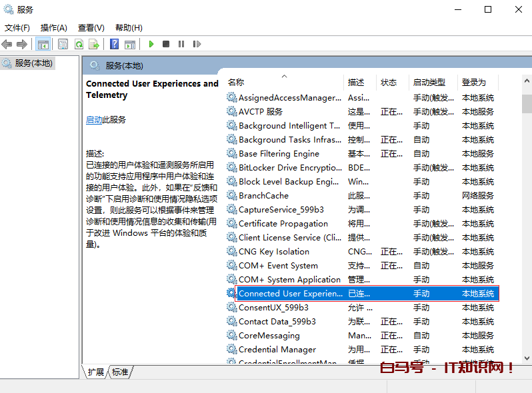The image size is (532, 393).
Task: Open the 操作(A) menu
Action: (53, 28)
